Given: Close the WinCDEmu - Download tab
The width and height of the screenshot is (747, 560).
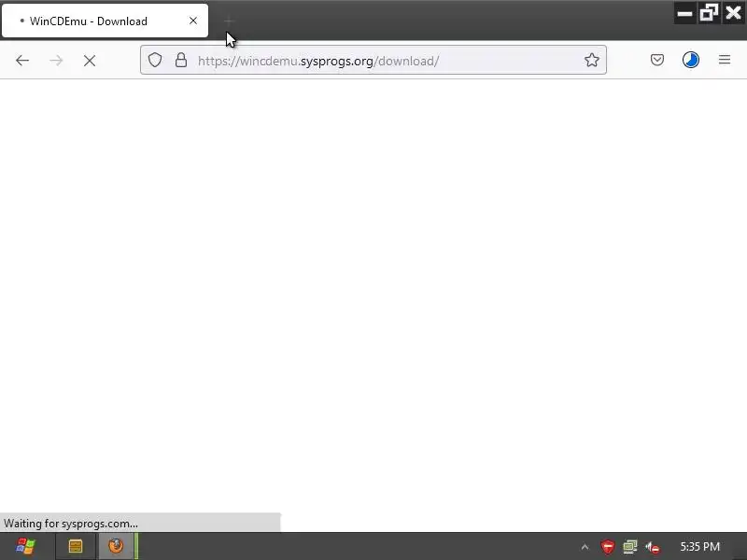Looking at the screenshot, I should click(193, 21).
